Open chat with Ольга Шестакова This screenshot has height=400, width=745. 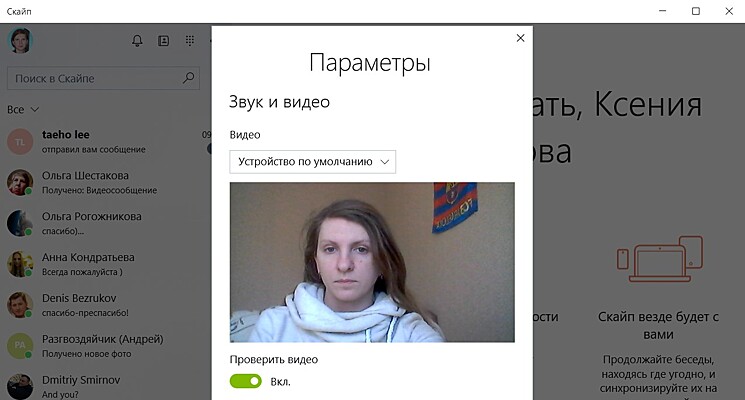pyautogui.click(x=100, y=182)
